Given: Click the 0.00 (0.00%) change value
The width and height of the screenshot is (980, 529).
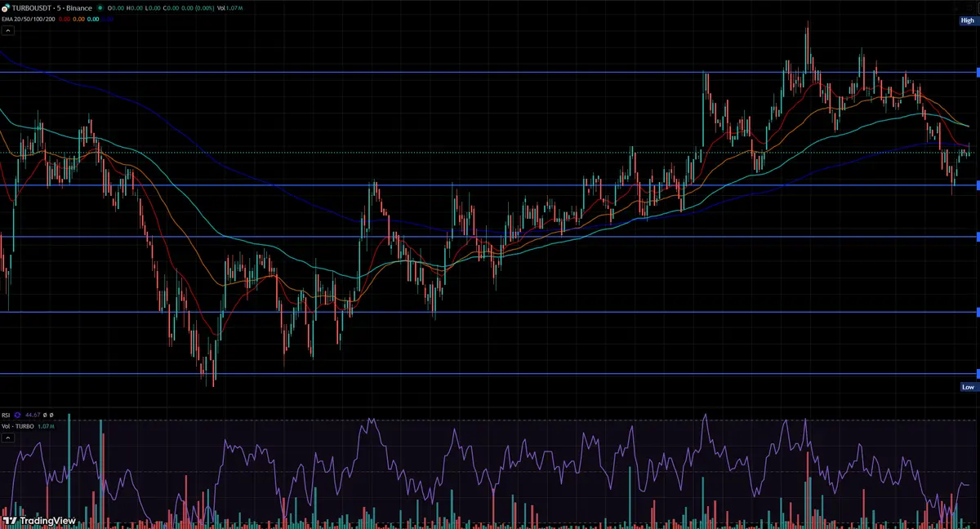Looking at the screenshot, I should point(198,8).
